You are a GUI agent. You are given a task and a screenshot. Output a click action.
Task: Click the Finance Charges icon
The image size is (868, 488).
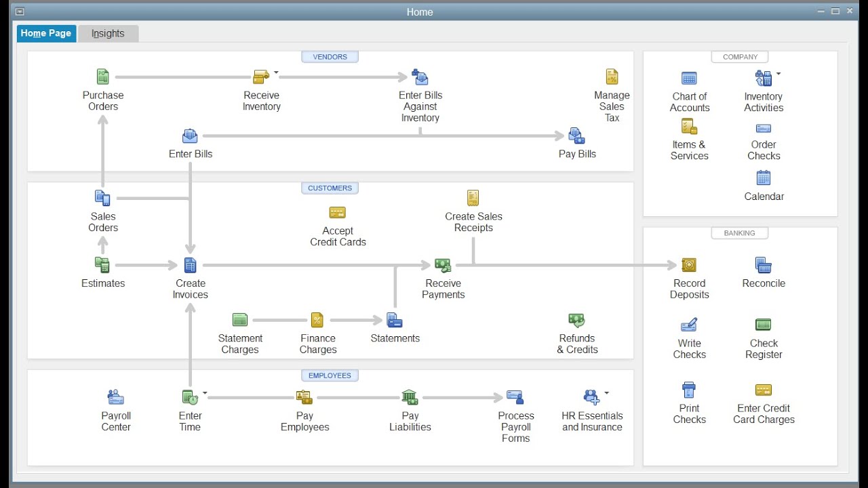pyautogui.click(x=317, y=320)
